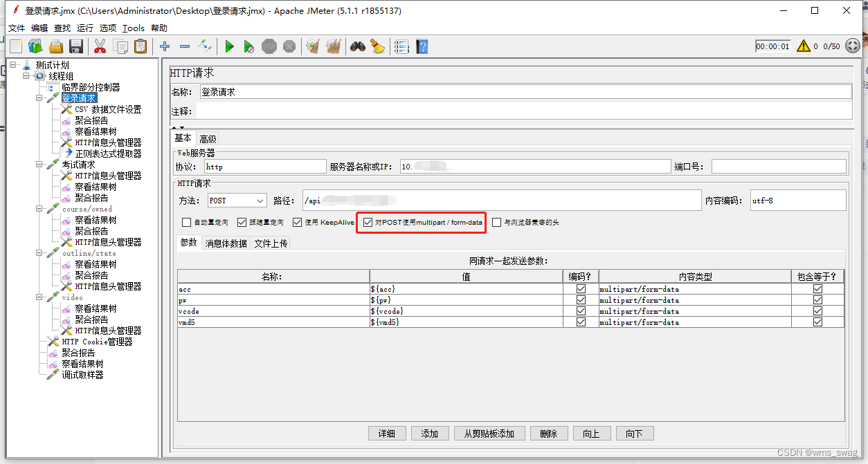Toggle 对POST使用multipart / form-data checkbox
The width and height of the screenshot is (868, 464).
368,223
